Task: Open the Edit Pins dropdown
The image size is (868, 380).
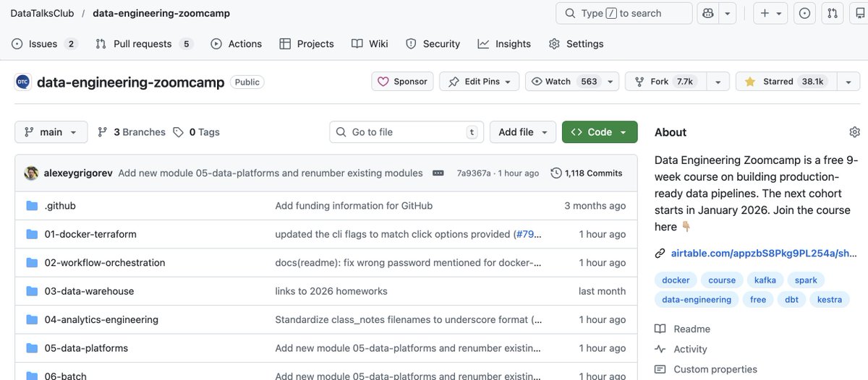Action: (x=480, y=82)
